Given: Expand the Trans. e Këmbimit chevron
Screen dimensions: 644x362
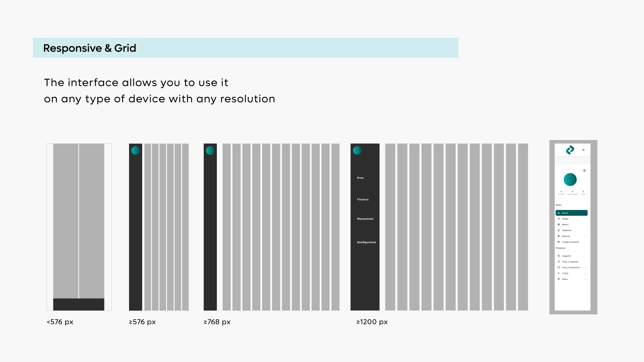Looking at the screenshot, I should [x=585, y=268].
